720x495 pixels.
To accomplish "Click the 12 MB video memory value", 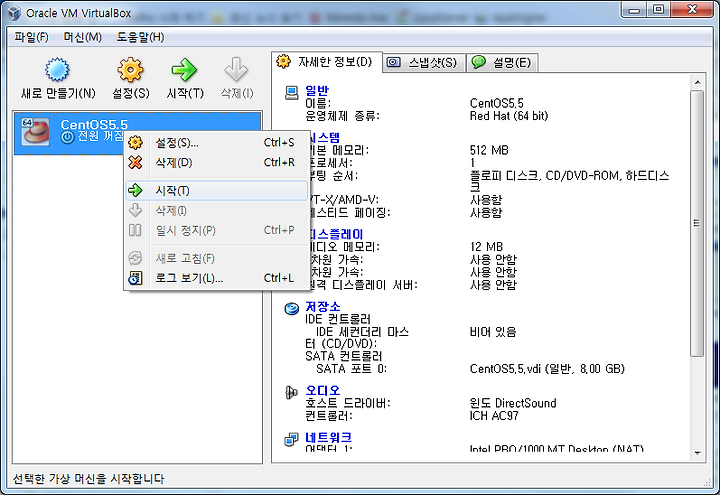I will [486, 247].
